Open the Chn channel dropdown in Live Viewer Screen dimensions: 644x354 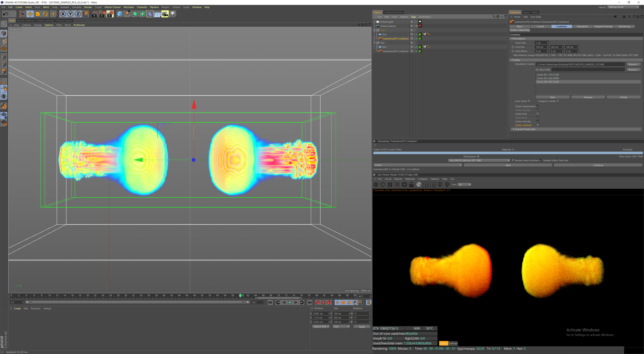(465, 185)
